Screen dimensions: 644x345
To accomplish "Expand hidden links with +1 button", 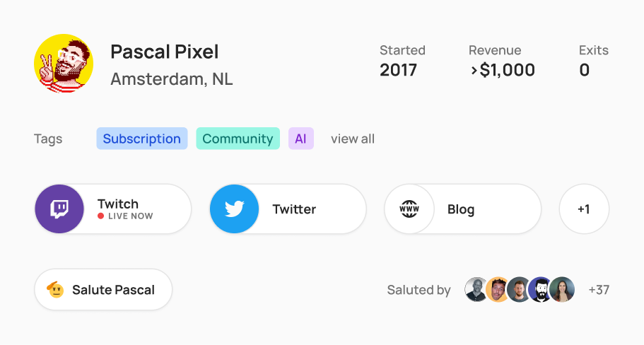I will point(584,209).
